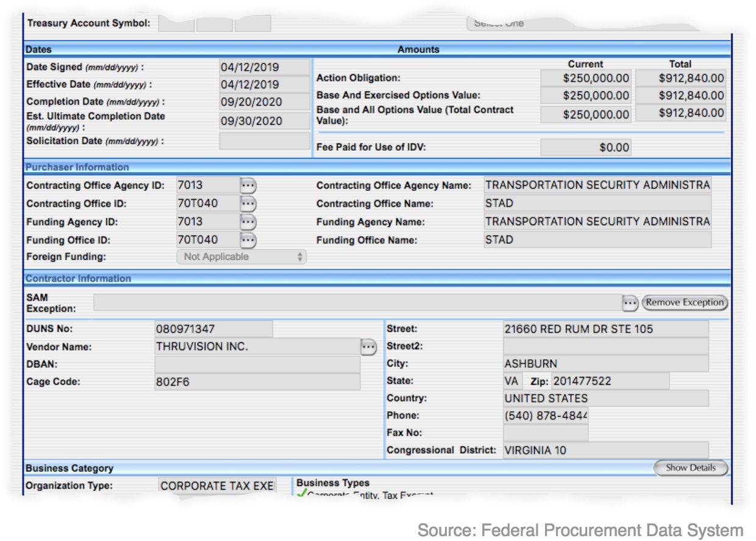
Task: Click the Cage Code field
Action: [x=257, y=382]
